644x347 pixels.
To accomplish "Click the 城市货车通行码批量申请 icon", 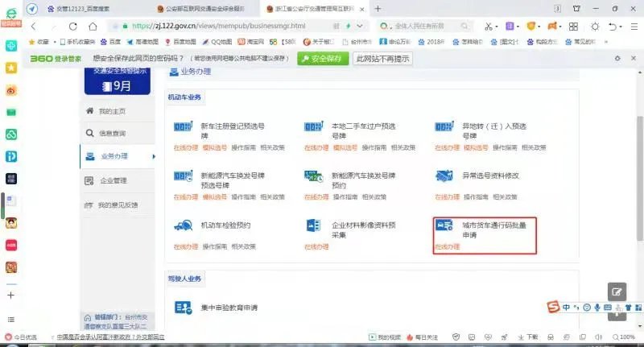I will point(444,225).
